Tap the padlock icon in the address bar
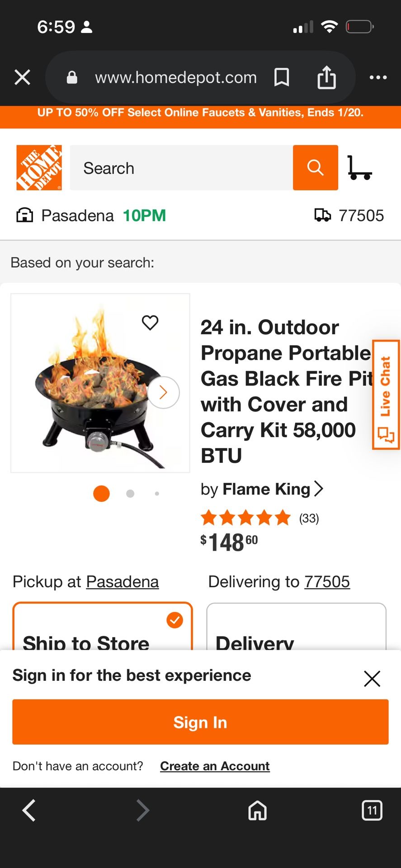Viewport: 401px width, 868px height. tap(71, 77)
